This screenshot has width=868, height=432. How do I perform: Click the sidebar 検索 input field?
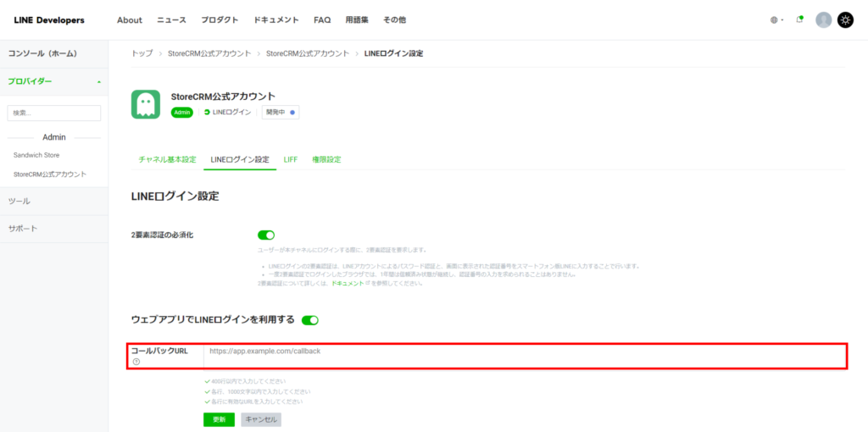tap(54, 113)
